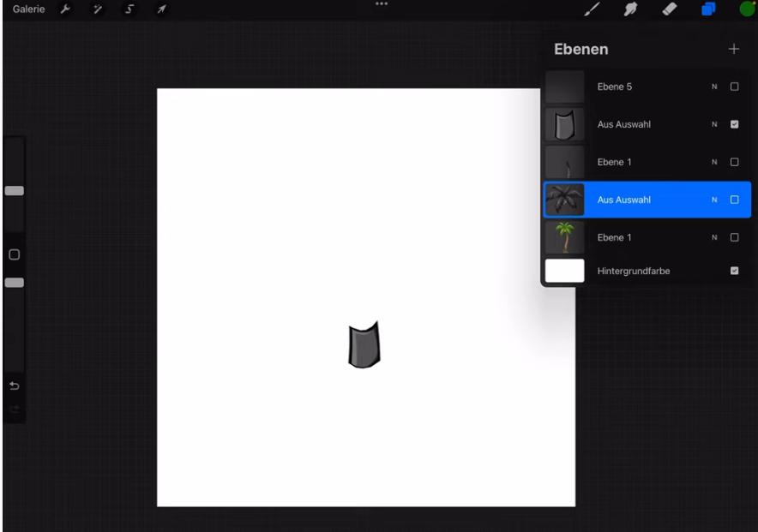Screen dimensions: 758x532
Task: Tap the gray shape drawn on canvas
Action: pos(364,344)
